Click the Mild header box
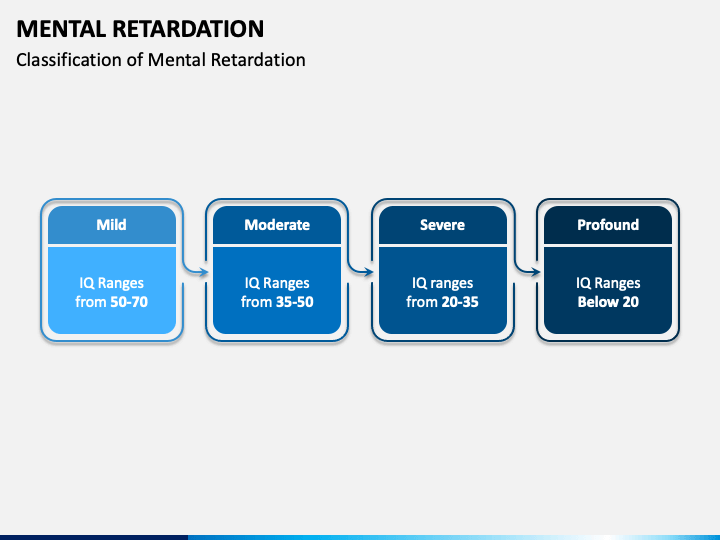Viewport: 720px width, 540px height. click(x=112, y=225)
